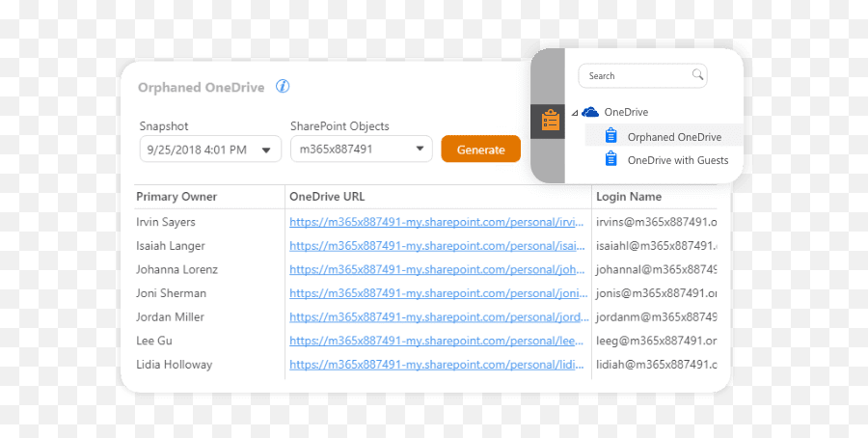Image resolution: width=868 pixels, height=438 pixels.
Task: Open Lidia Holloway's OneDrive URL link
Action: [436, 365]
